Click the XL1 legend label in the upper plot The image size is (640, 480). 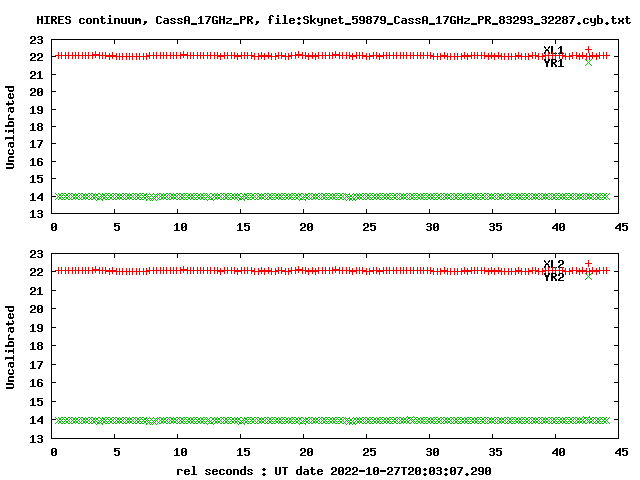point(553,50)
